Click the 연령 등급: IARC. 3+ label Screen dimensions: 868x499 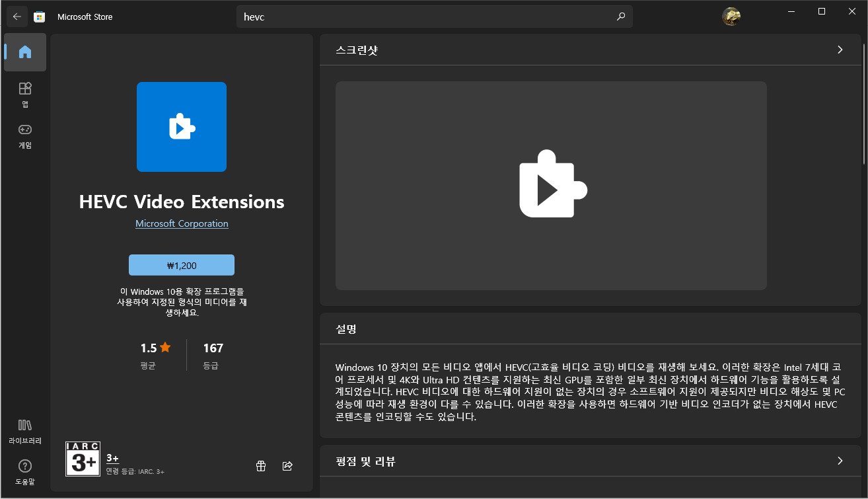135,471
